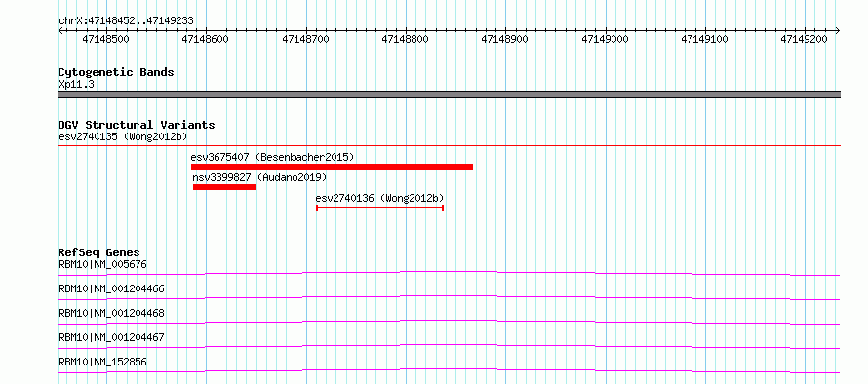Select the nsv3399827 (Audano2019) red bar
Screen dimensions: 868x384
[224, 187]
